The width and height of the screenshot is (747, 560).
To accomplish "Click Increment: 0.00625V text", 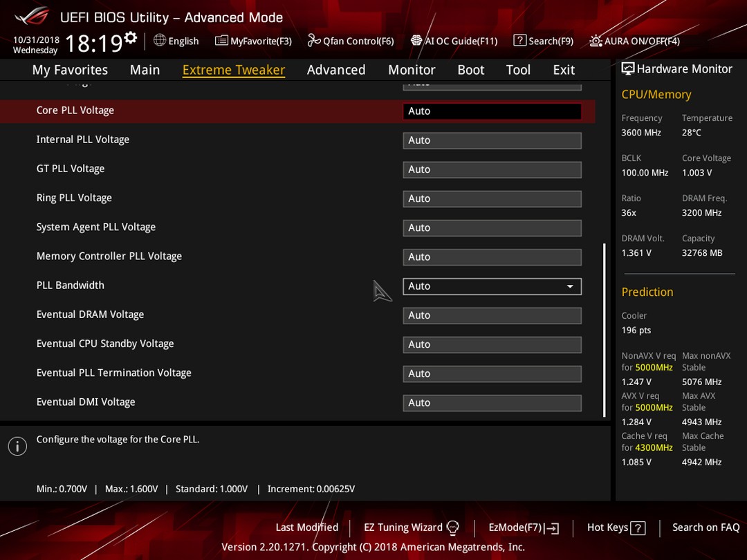I will 311,489.
